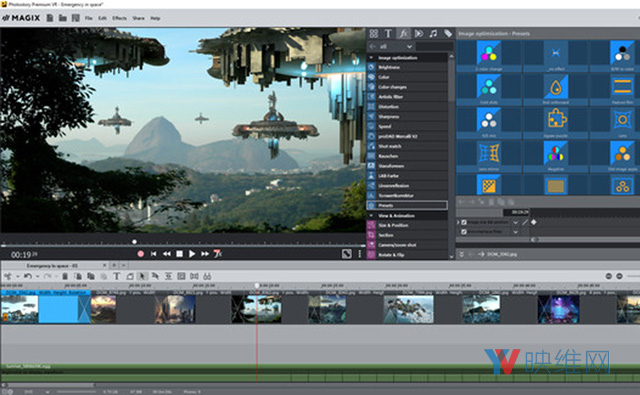This screenshot has width=640, height=395.
Task: Toggle fullscreen preview monitor
Action: [347, 254]
